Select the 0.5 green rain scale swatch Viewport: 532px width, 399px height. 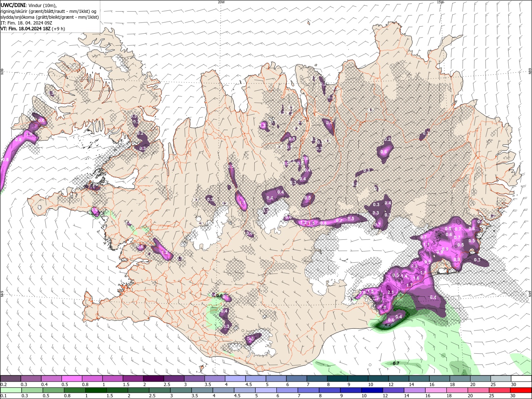click(53, 390)
